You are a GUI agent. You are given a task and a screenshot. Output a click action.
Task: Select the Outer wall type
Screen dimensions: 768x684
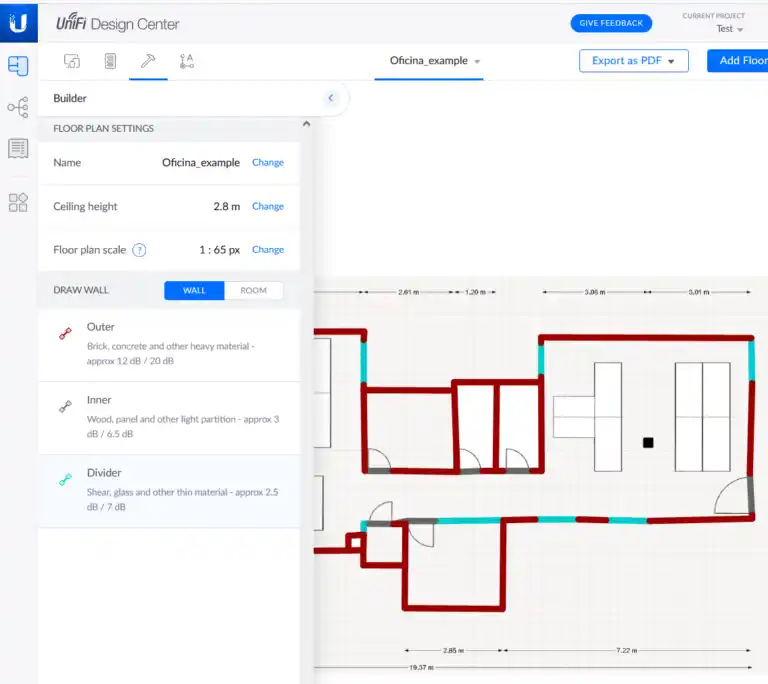(x=168, y=343)
